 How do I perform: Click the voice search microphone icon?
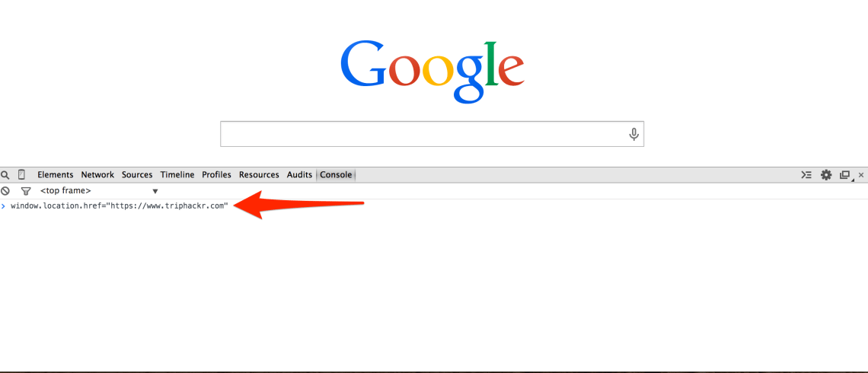coord(633,134)
